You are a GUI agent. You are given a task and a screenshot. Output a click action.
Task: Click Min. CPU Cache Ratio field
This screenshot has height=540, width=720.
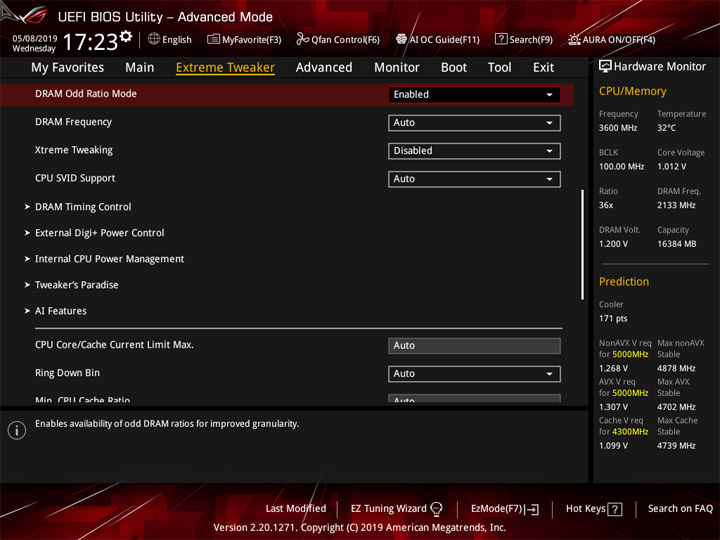[x=474, y=399]
